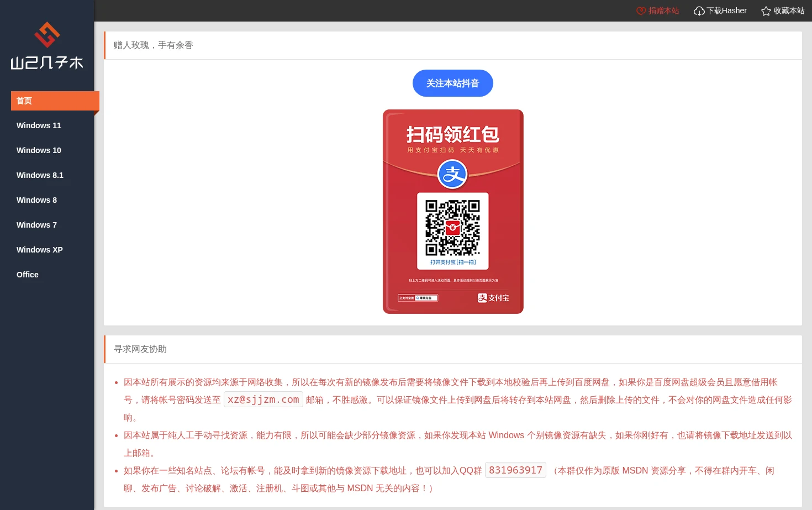Image resolution: width=812 pixels, height=510 pixels.
Task: Click the 关注本站抖音 button
Action: (x=453, y=83)
